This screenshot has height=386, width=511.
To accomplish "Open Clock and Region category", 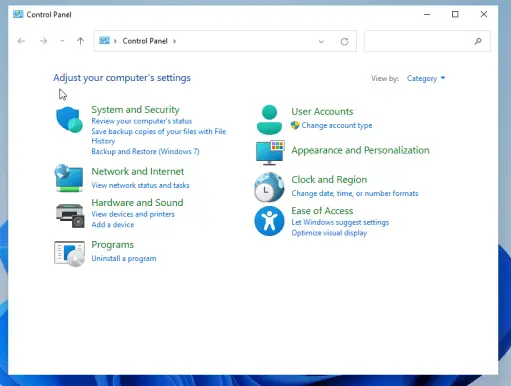I will click(329, 179).
